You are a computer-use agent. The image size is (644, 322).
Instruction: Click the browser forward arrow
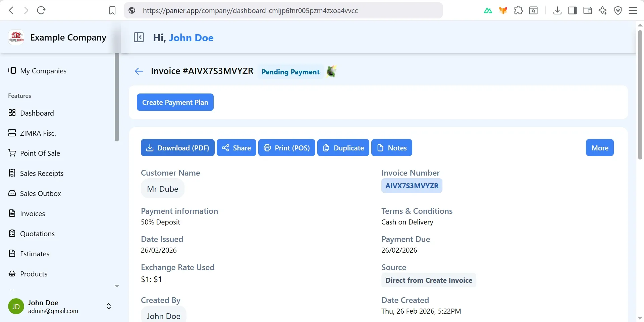[26, 10]
